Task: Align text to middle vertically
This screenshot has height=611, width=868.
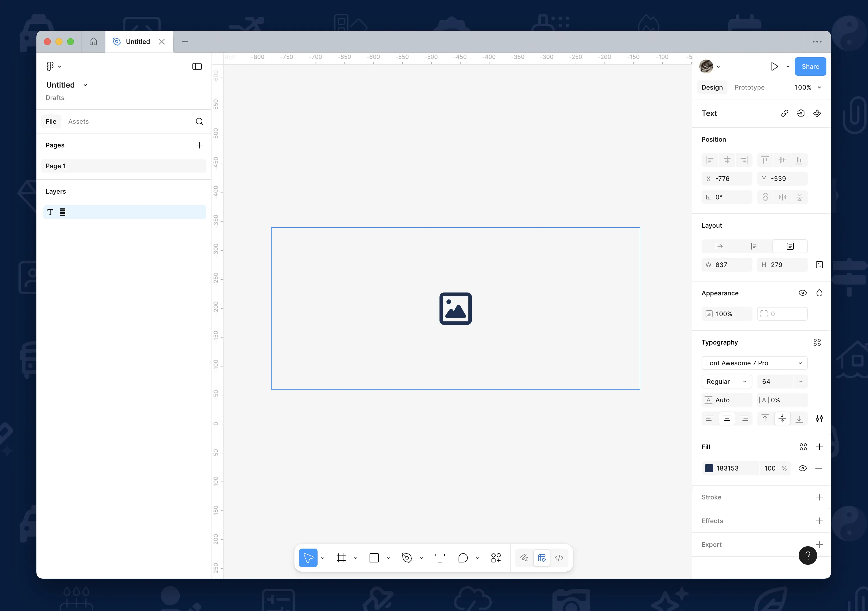Action: (x=782, y=419)
